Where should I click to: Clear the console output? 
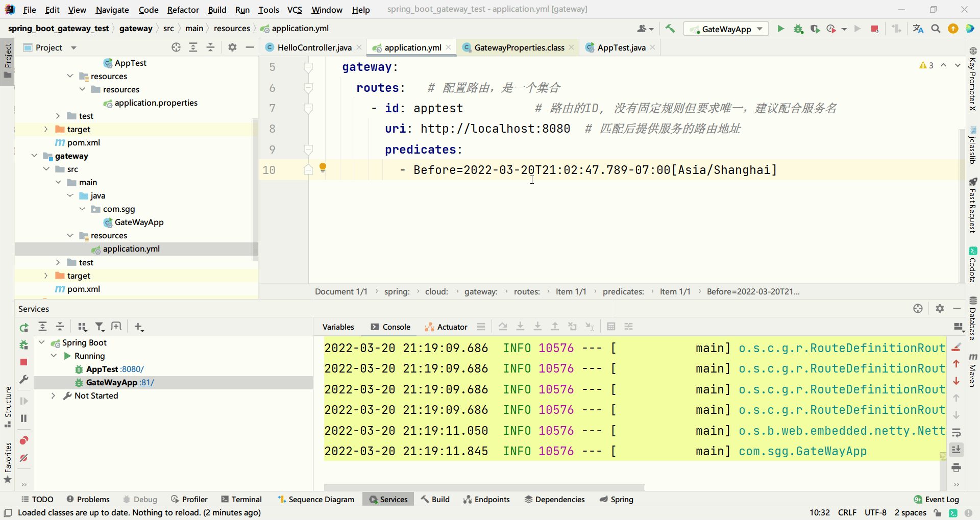pyautogui.click(x=957, y=347)
